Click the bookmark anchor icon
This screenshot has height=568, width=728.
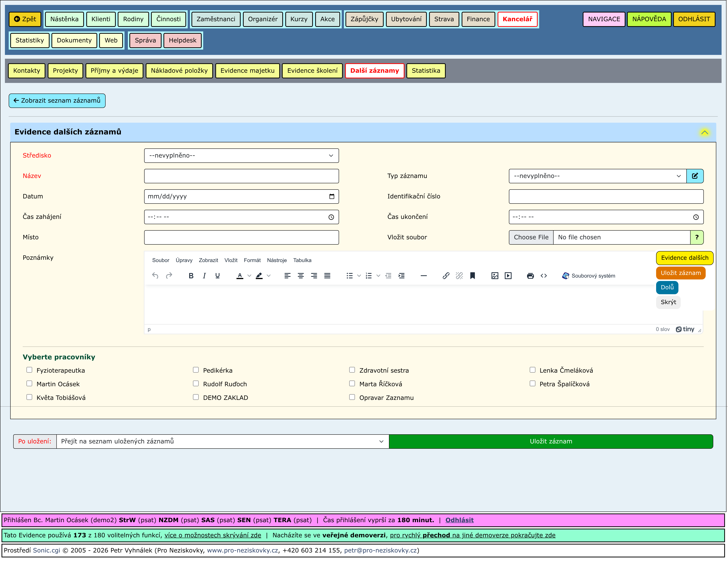click(472, 276)
